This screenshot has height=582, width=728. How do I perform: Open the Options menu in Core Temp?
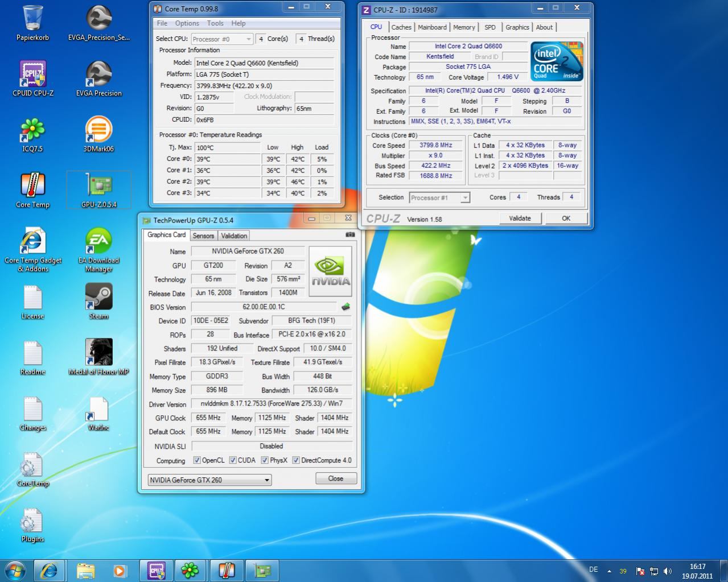[187, 23]
